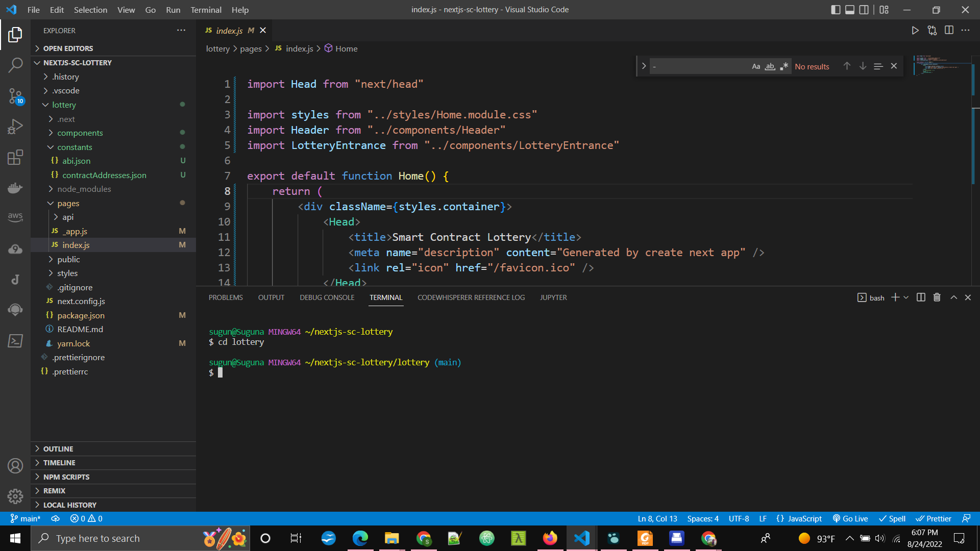The image size is (980, 551).
Task: Open Source Control view with 10 changes
Action: [15, 95]
